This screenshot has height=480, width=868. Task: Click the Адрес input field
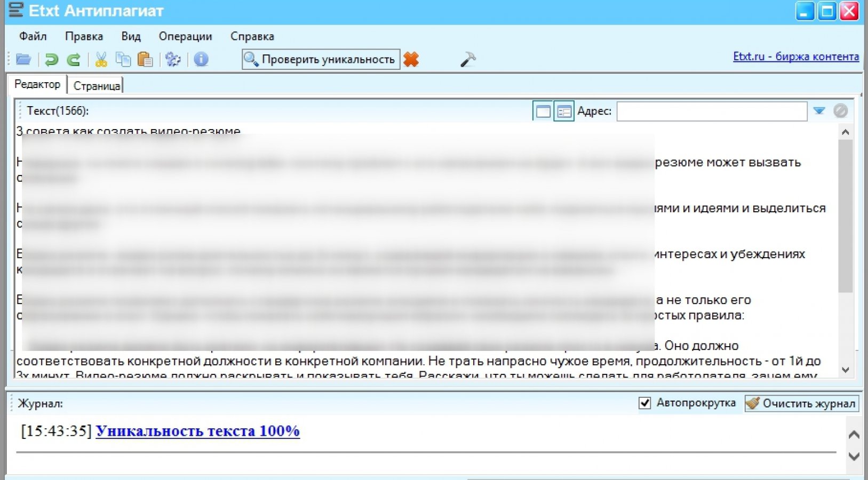(x=712, y=111)
